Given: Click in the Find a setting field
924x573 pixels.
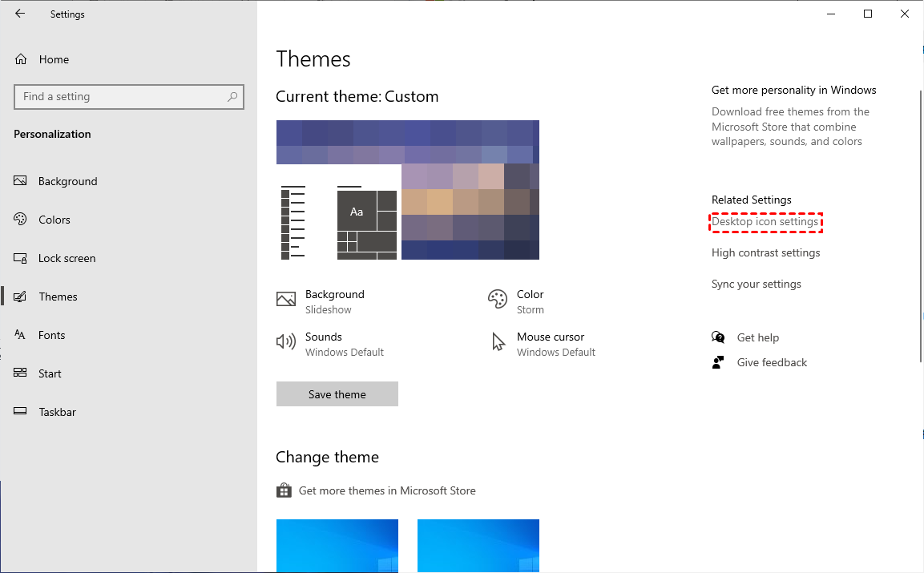Looking at the screenshot, I should [120, 97].
